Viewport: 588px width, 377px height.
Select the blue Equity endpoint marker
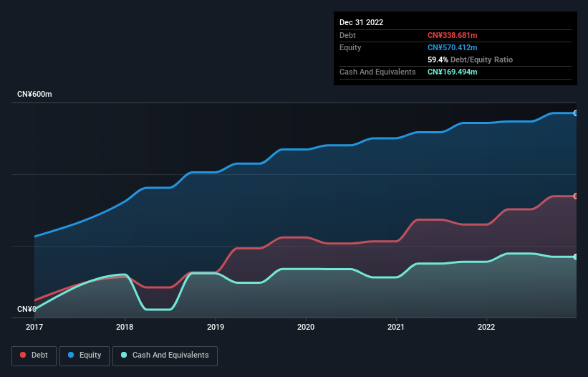click(576, 113)
